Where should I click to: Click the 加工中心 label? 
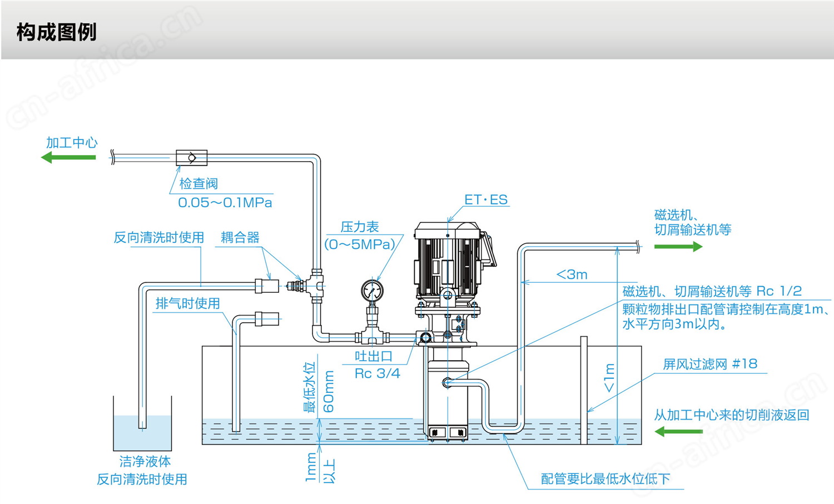72,143
